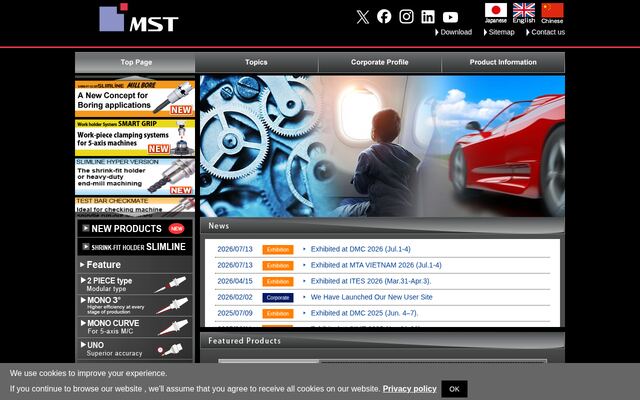The width and height of the screenshot is (640, 400).
Task: Open the NEW PRODUCTS sidebar button
Action: [135, 229]
